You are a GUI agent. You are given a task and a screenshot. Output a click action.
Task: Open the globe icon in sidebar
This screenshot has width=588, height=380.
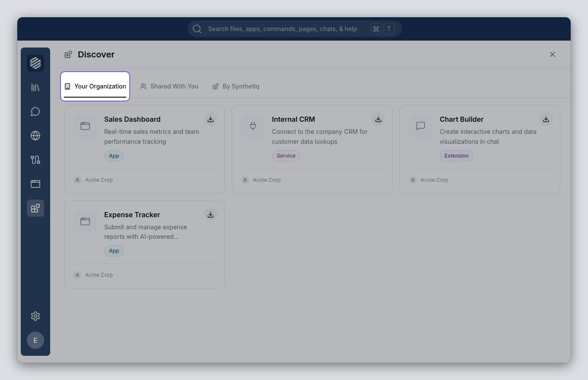35,136
